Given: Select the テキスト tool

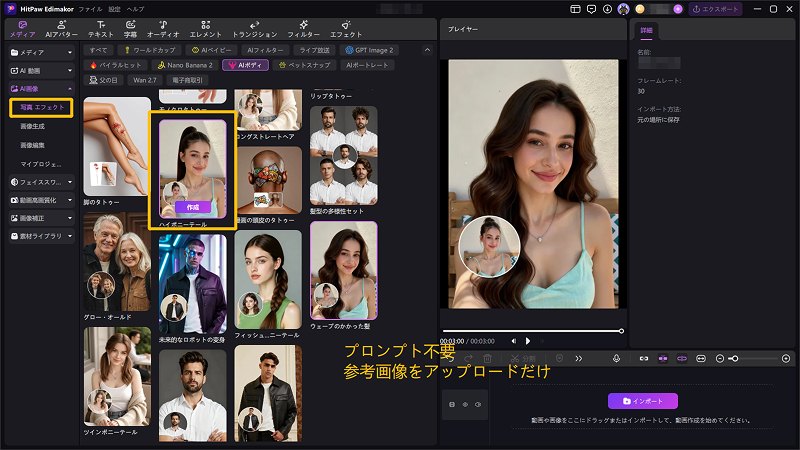Looking at the screenshot, I should click(x=101, y=29).
